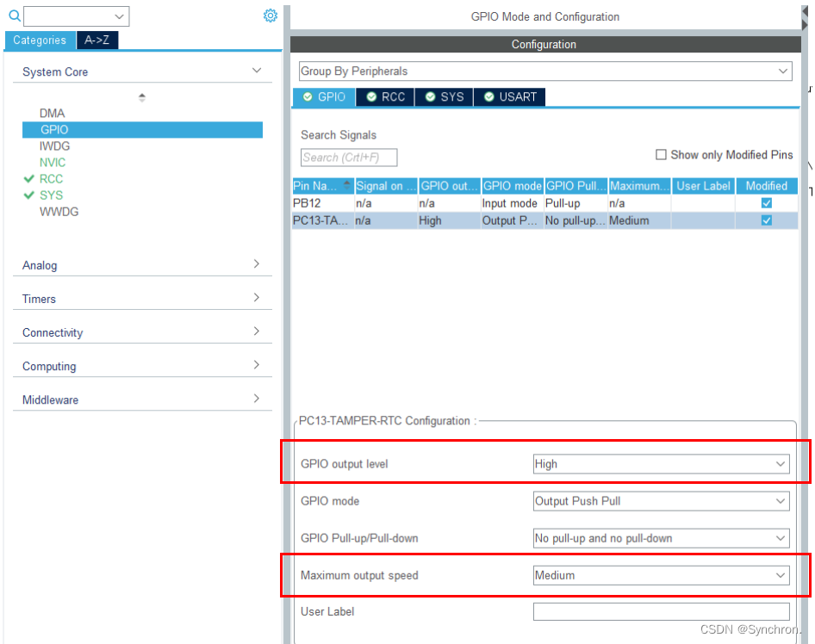Expand the Analog category
Viewport: 815px width, 644px height.
[142, 265]
